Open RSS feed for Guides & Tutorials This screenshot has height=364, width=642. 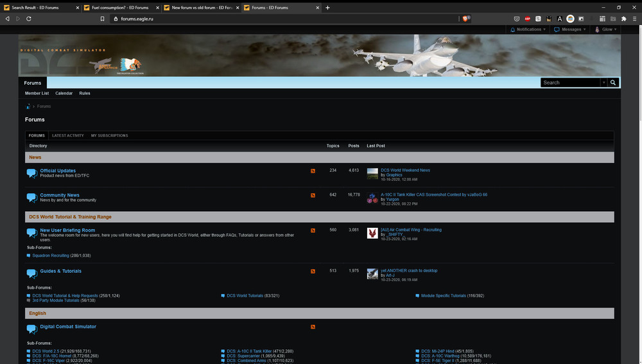pos(313,271)
